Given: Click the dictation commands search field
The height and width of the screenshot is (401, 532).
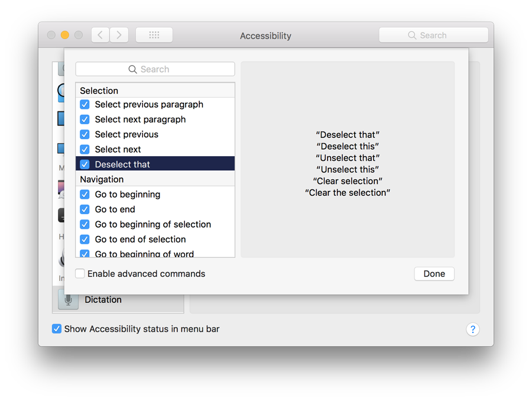Looking at the screenshot, I should coord(155,69).
